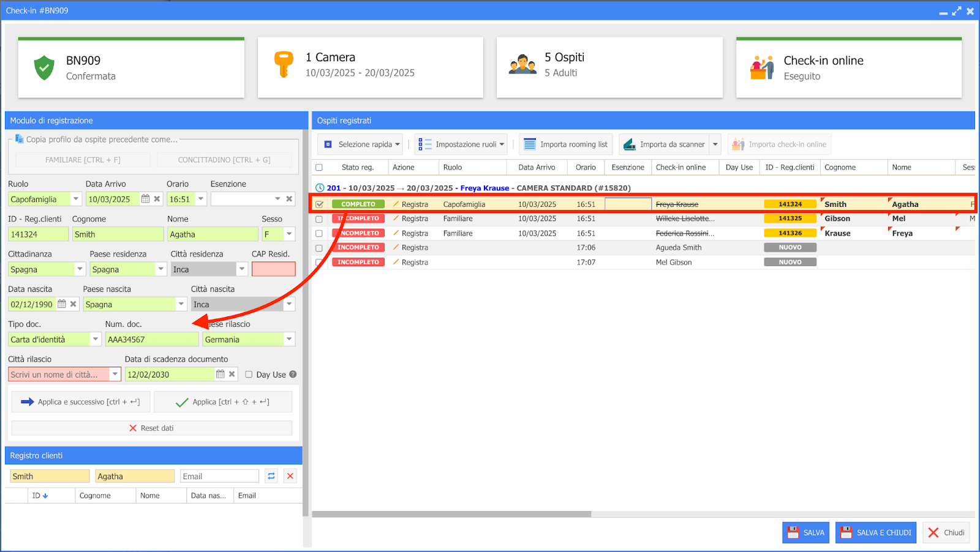Click the horizontal scrollbar in guest table
Image resolution: width=980 pixels, height=552 pixels.
pos(451,514)
